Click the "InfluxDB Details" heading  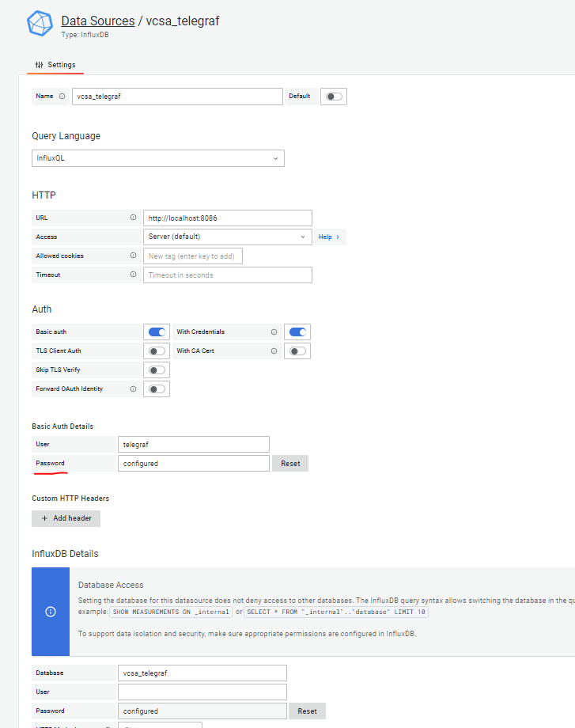[65, 554]
